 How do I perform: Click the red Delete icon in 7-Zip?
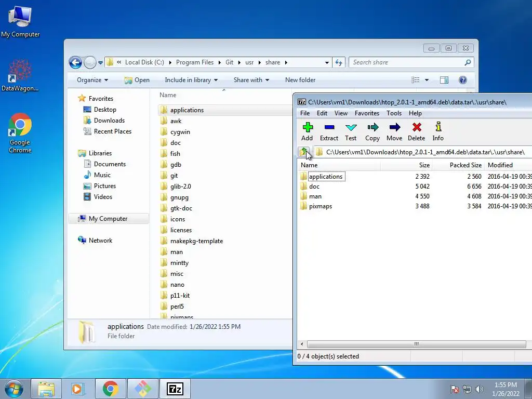point(416,131)
